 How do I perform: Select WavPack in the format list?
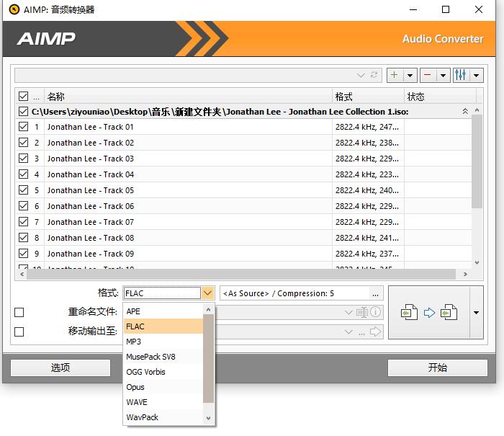click(163, 417)
